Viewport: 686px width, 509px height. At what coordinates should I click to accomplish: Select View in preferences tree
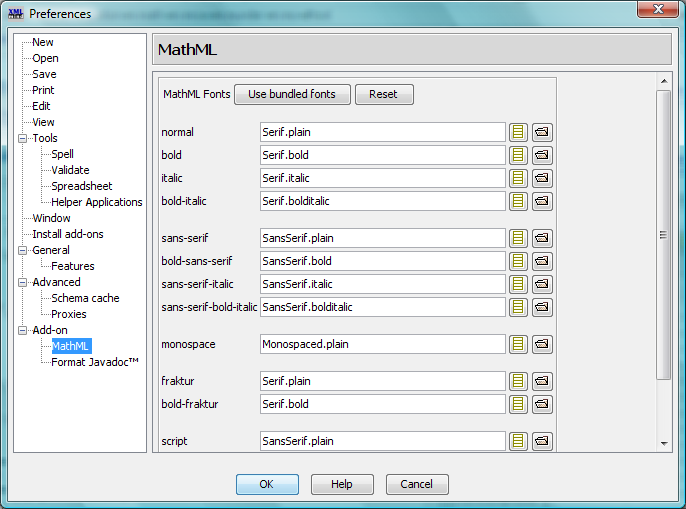pyautogui.click(x=43, y=122)
